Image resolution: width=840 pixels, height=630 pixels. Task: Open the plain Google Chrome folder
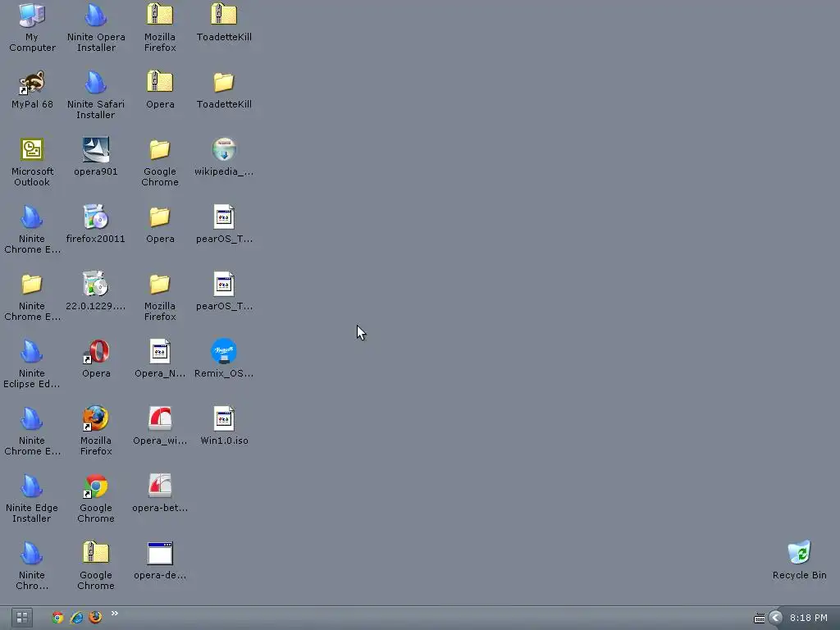(x=160, y=150)
